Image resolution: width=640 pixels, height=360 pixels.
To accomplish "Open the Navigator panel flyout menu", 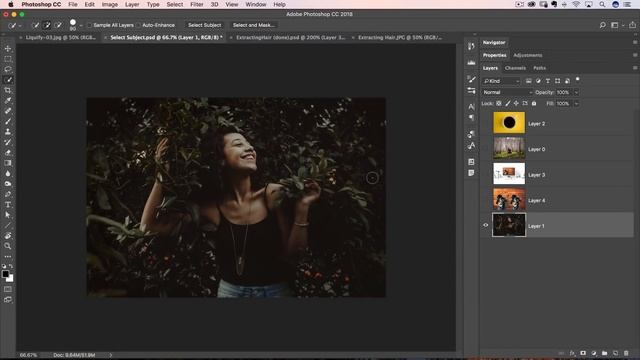I will (635, 42).
